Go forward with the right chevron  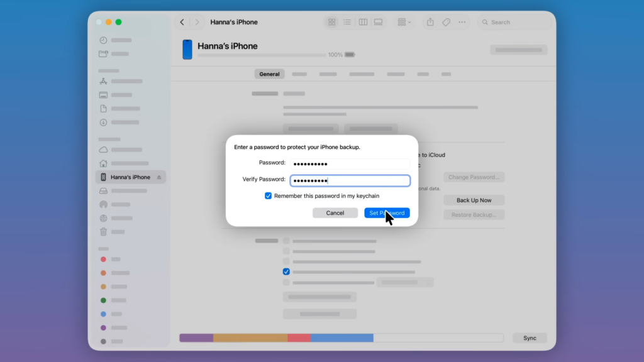pyautogui.click(x=197, y=22)
